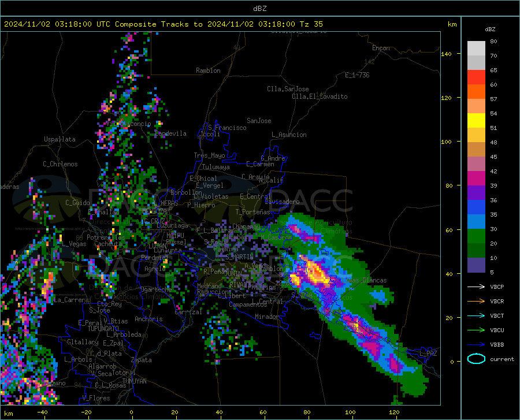Pick the dark violet 5–10 dBZ swatch
Image resolution: width=520 pixels, height=420 pixels.
click(476, 265)
